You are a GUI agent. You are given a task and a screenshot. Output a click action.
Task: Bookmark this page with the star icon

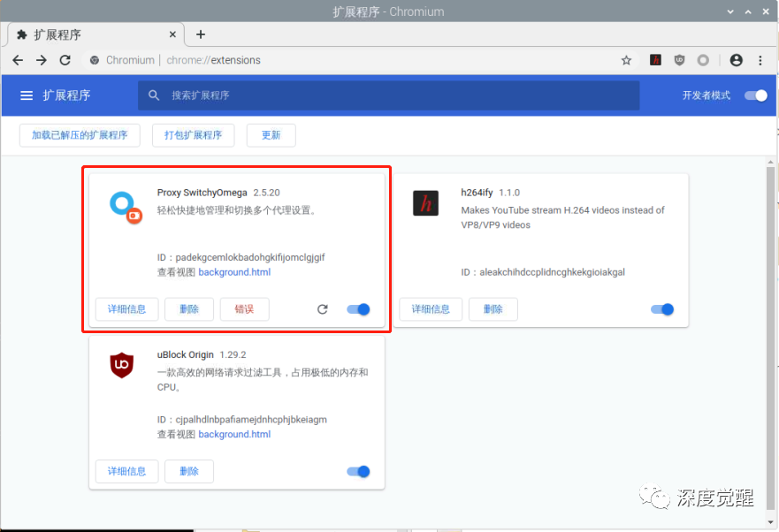pyautogui.click(x=626, y=60)
